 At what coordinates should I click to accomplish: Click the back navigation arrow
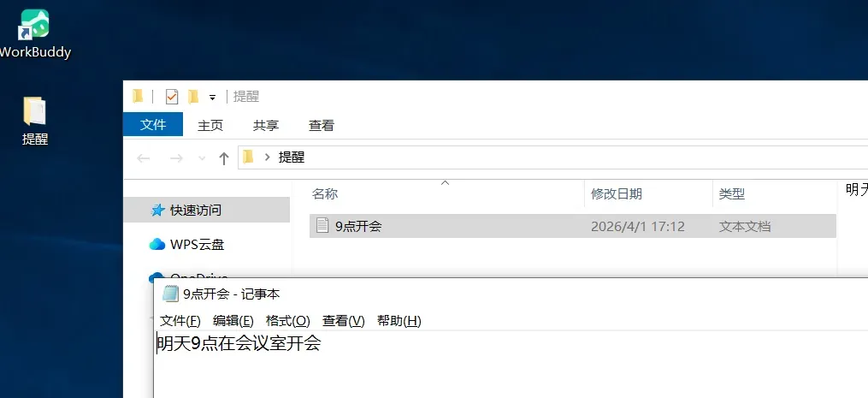point(144,158)
